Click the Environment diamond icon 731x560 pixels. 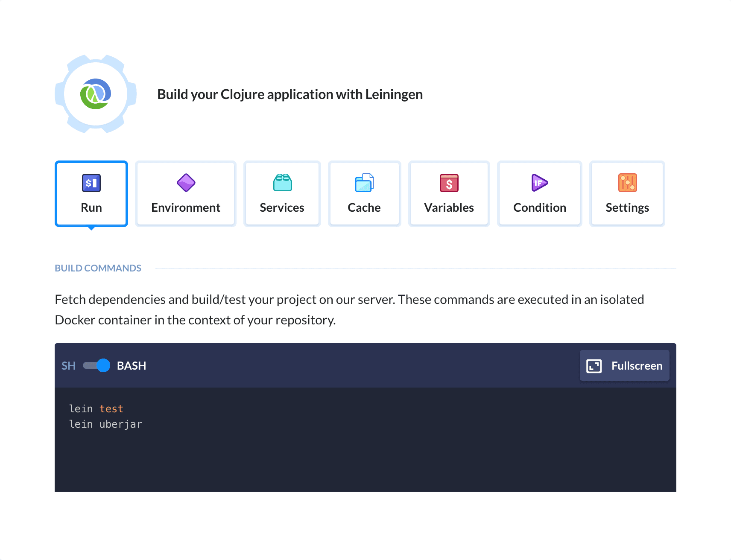click(x=185, y=183)
